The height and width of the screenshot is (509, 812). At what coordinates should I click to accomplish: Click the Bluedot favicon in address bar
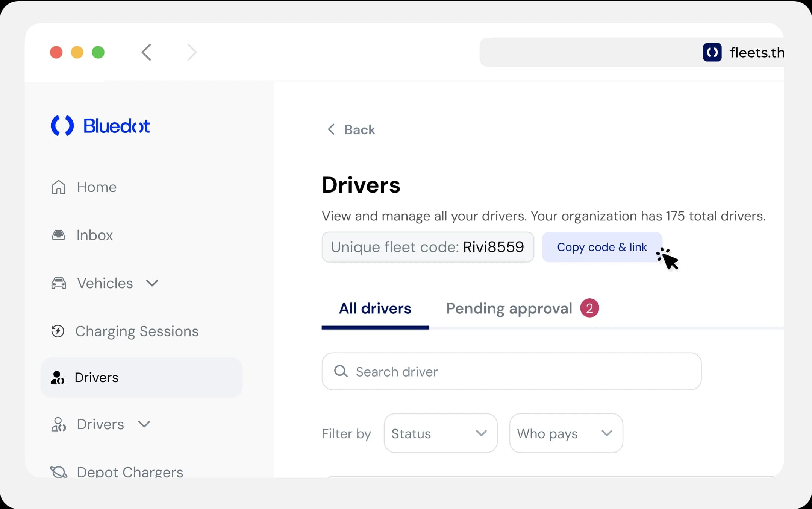tap(712, 52)
